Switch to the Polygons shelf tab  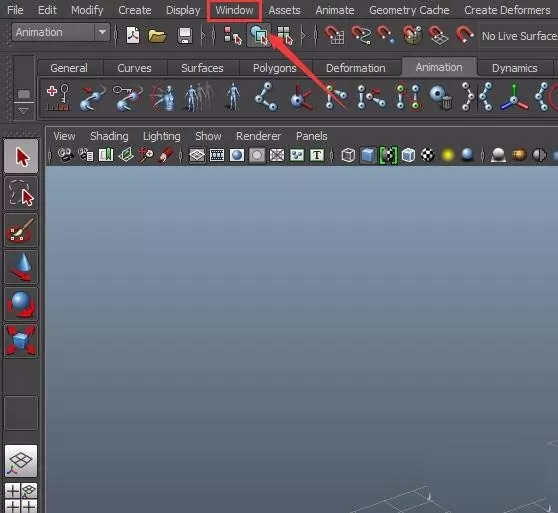pos(275,68)
